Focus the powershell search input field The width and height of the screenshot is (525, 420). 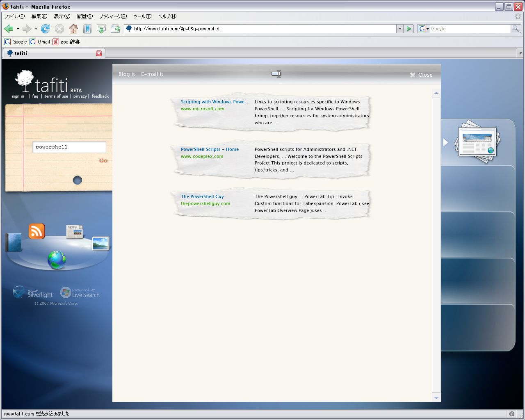[x=69, y=147]
